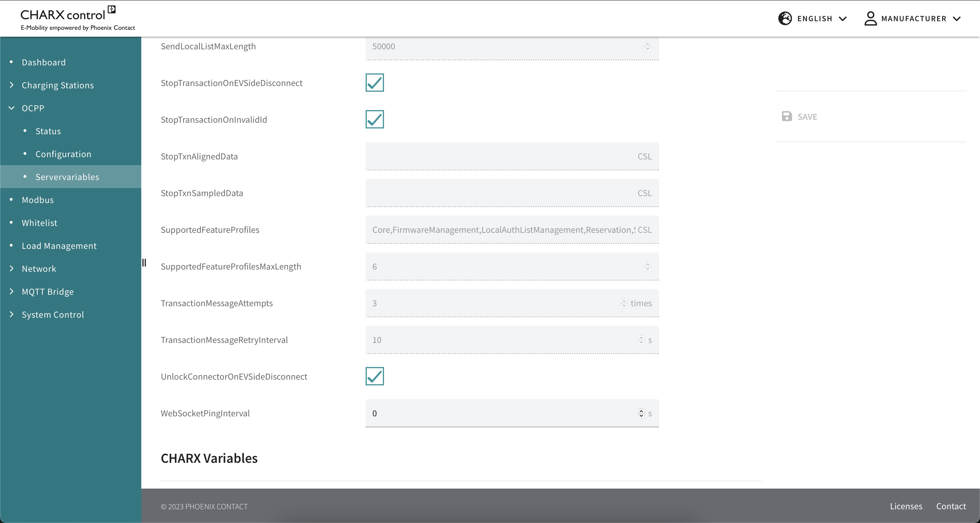The height and width of the screenshot is (523, 980).
Task: Click the SAVE floppy disk icon
Action: 787,116
